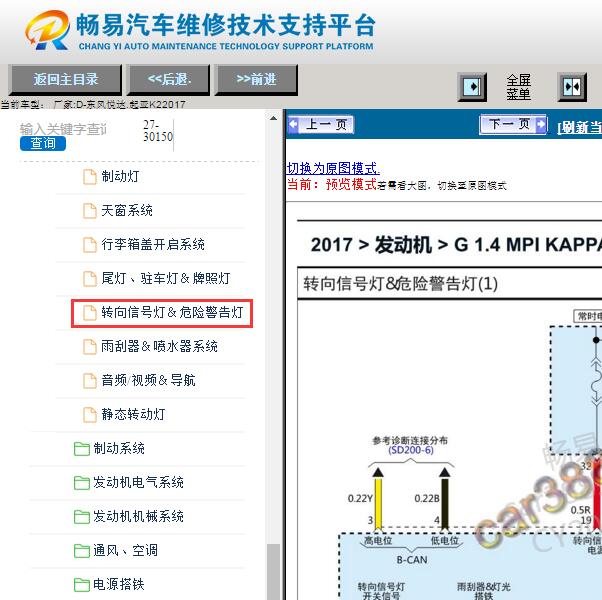This screenshot has width=602, height=600.
Task: Click the SD200-6 reference link in diagram
Action: point(410,450)
